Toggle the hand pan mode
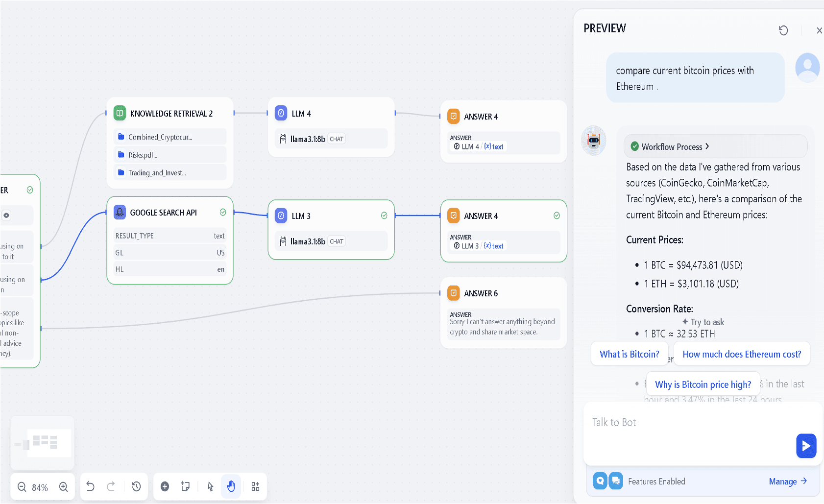Image resolution: width=824 pixels, height=504 pixels. click(231, 486)
